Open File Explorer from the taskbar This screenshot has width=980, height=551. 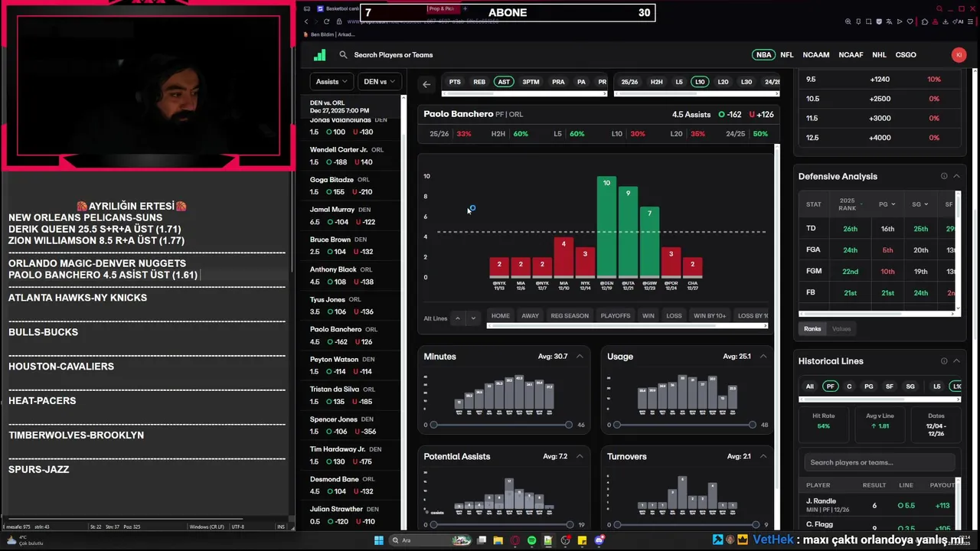pyautogui.click(x=498, y=540)
